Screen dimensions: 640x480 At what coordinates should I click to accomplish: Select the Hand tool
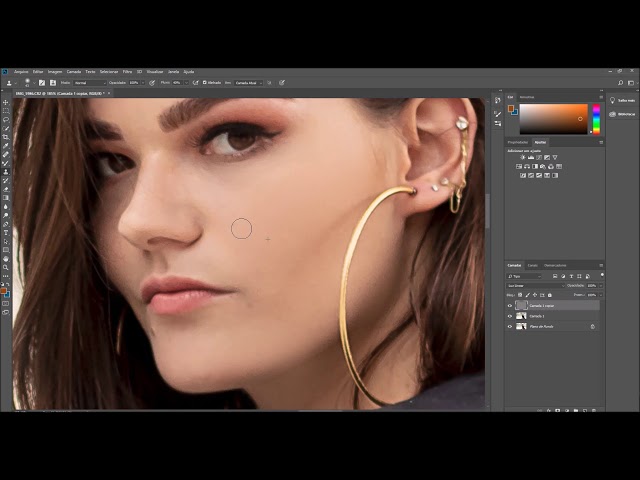pyautogui.click(x=6, y=259)
